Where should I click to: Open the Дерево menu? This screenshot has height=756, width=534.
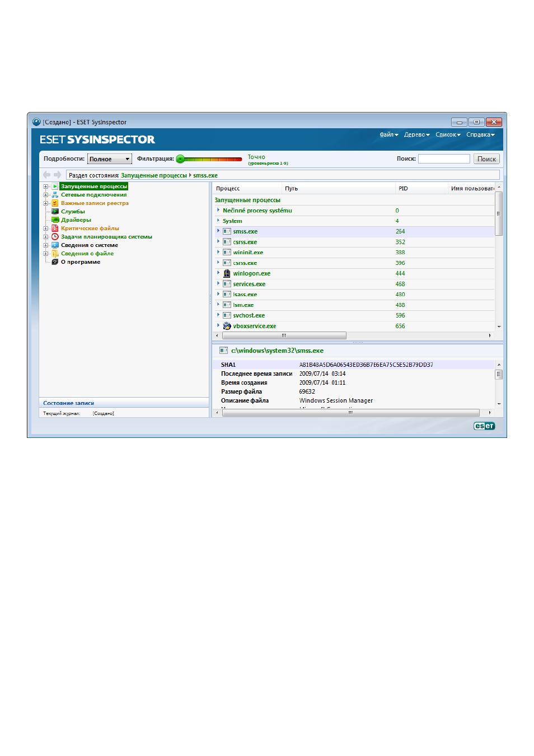click(417, 135)
